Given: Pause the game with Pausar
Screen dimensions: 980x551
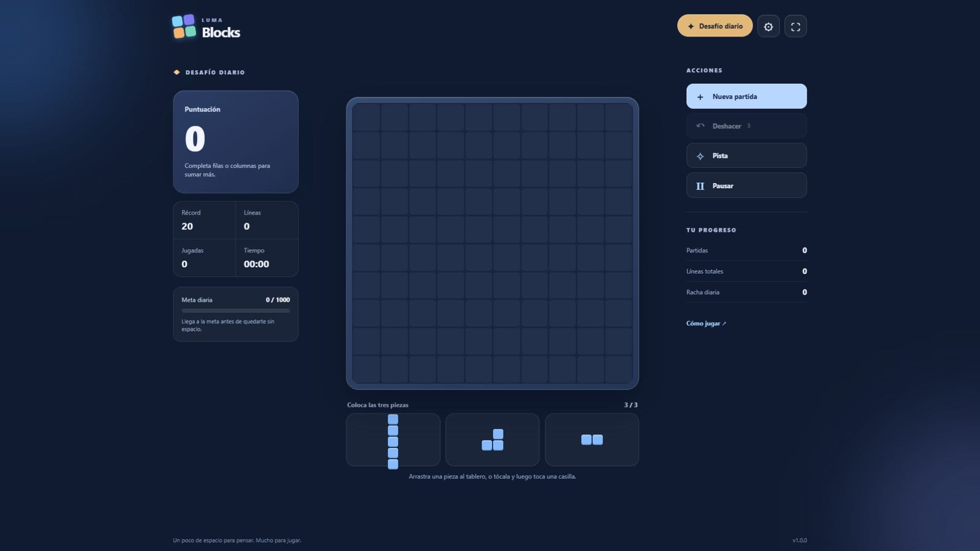Looking at the screenshot, I should click(x=747, y=185).
